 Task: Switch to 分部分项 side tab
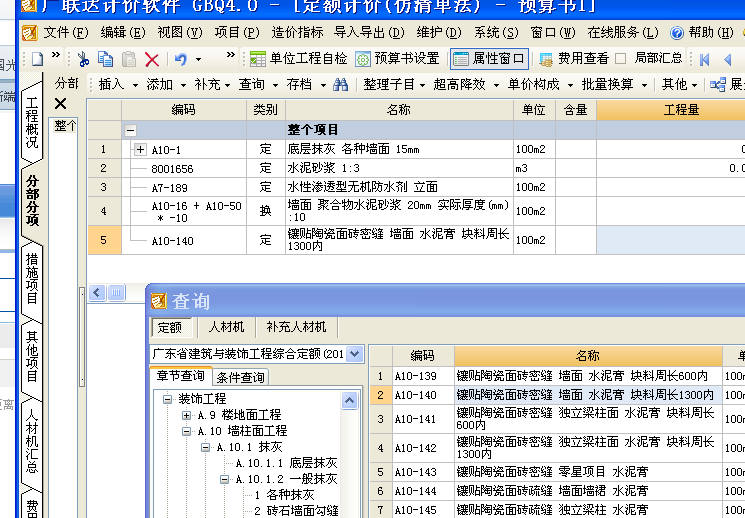pyautogui.click(x=32, y=200)
